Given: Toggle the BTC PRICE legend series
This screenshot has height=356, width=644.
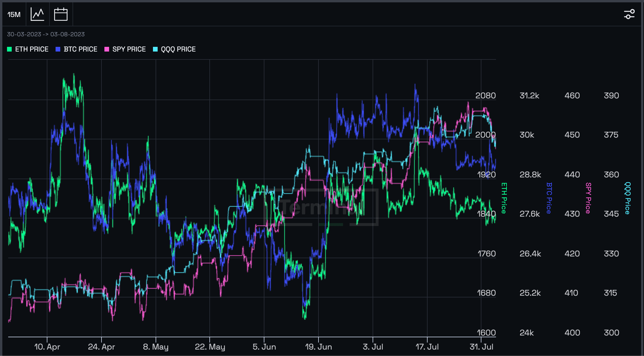Looking at the screenshot, I should click(76, 49).
